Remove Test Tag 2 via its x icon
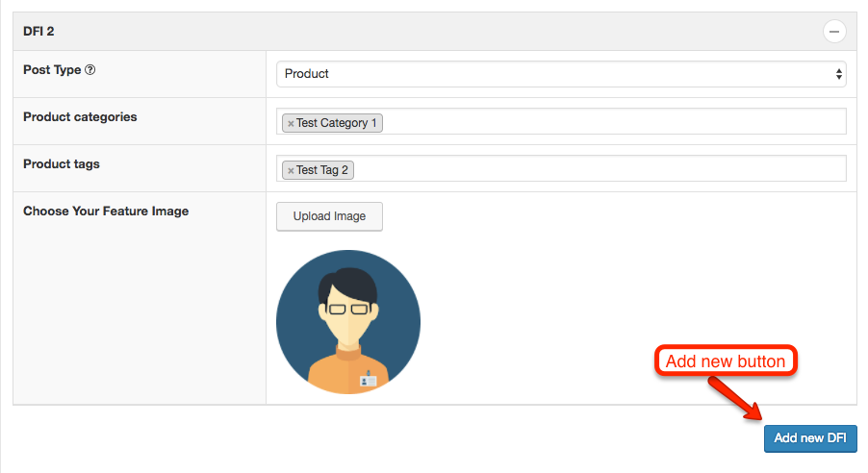The image size is (868, 473). [x=291, y=170]
